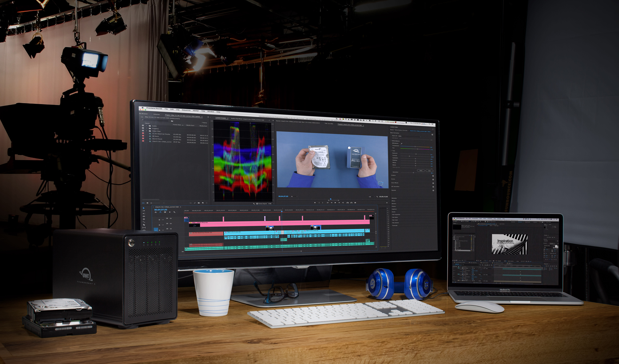Open the Effects panel entry
Viewport: 619px width, 364px height.
click(393, 201)
